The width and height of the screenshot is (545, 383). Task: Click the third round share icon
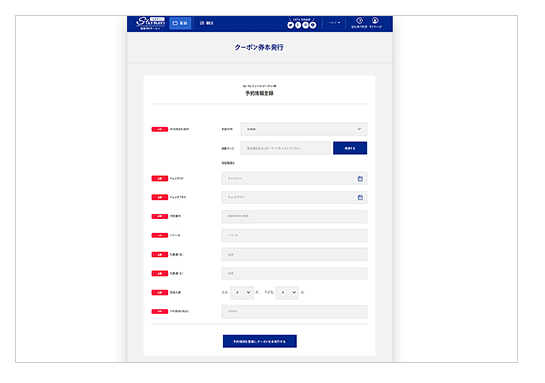click(x=306, y=25)
